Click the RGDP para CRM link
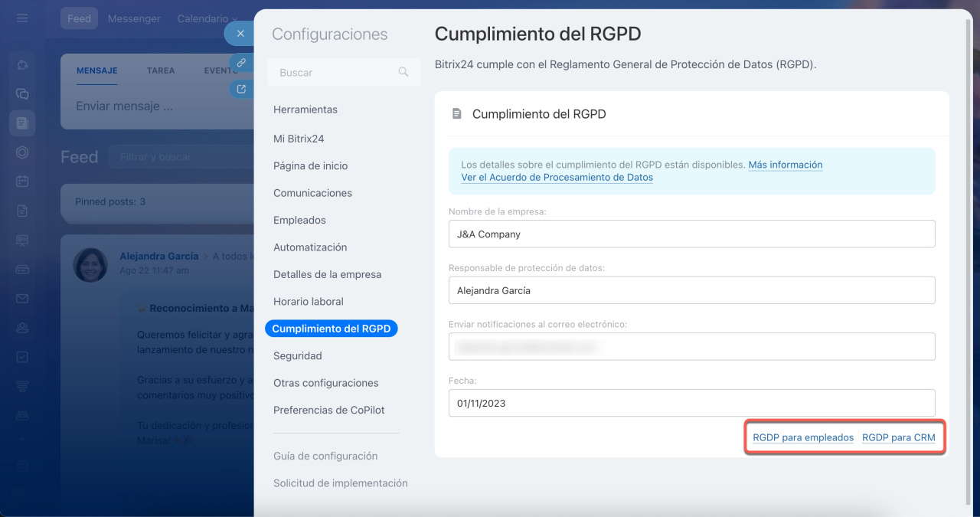Image resolution: width=980 pixels, height=517 pixels. click(x=899, y=438)
